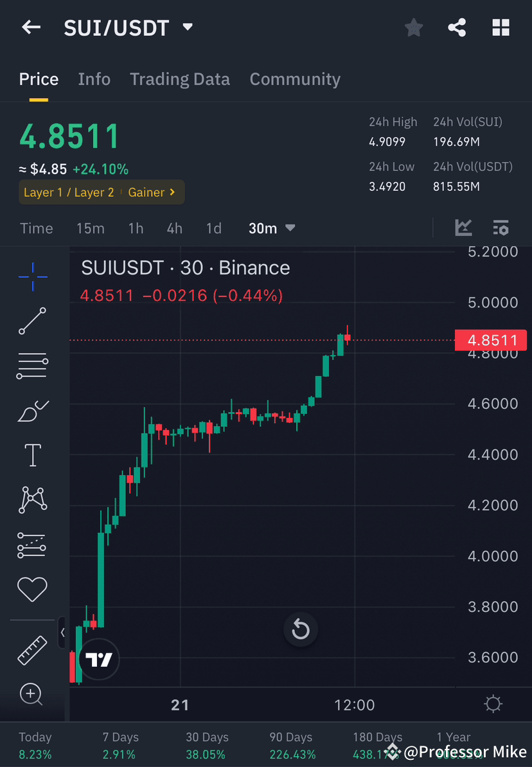Select the 1h timeframe
Image resolution: width=532 pixels, height=767 pixels.
tap(136, 228)
